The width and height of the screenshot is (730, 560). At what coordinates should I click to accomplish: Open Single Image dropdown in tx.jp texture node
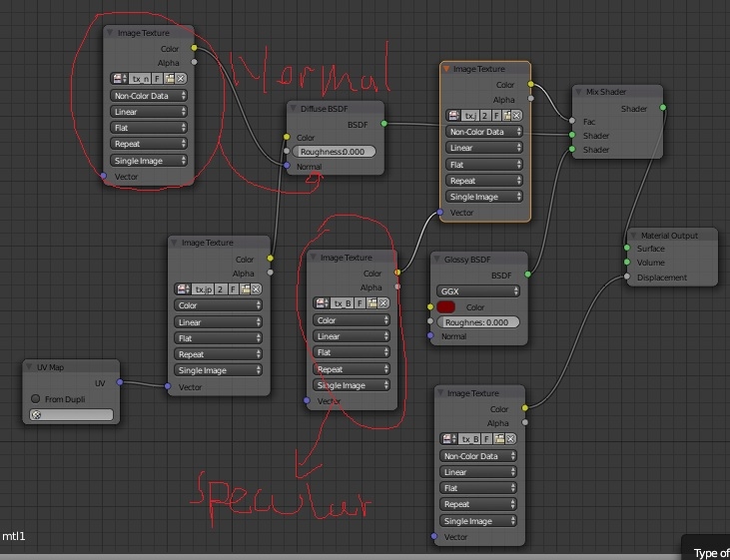pos(219,370)
